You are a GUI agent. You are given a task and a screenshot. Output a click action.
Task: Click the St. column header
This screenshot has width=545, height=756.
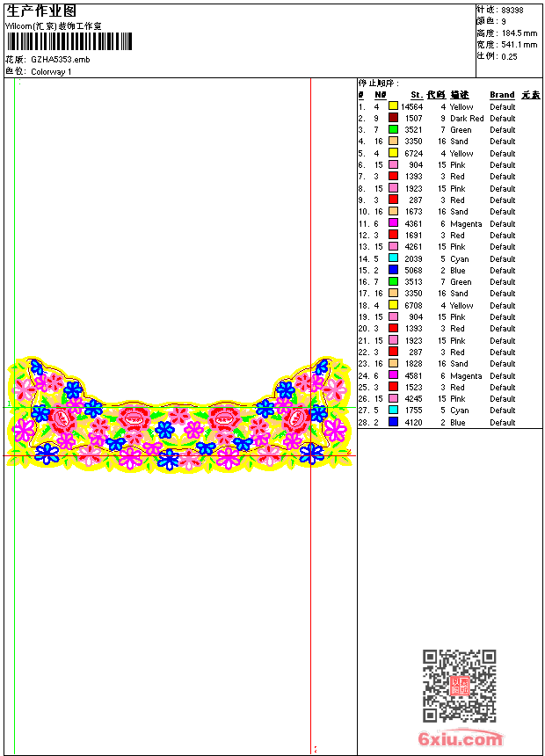pyautogui.click(x=417, y=95)
